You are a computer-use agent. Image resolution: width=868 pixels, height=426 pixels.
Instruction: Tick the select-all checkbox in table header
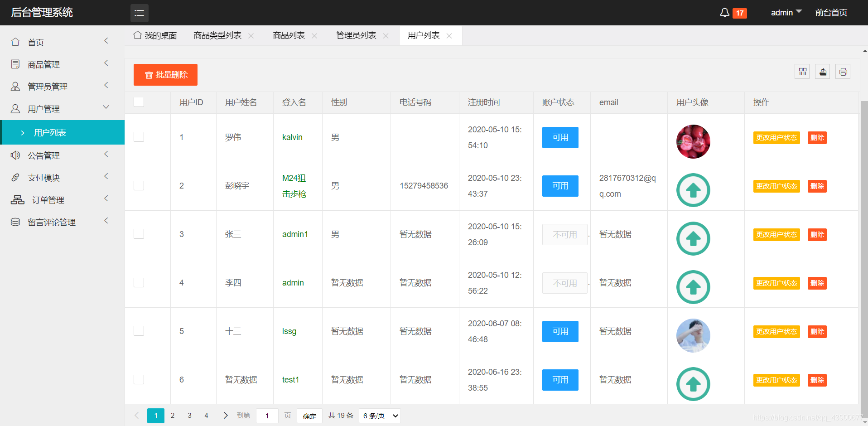139,102
